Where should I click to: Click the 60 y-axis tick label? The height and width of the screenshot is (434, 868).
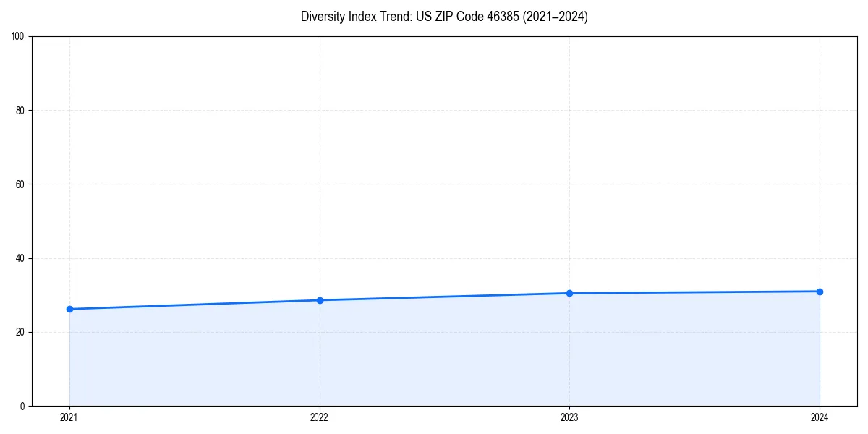(22, 182)
